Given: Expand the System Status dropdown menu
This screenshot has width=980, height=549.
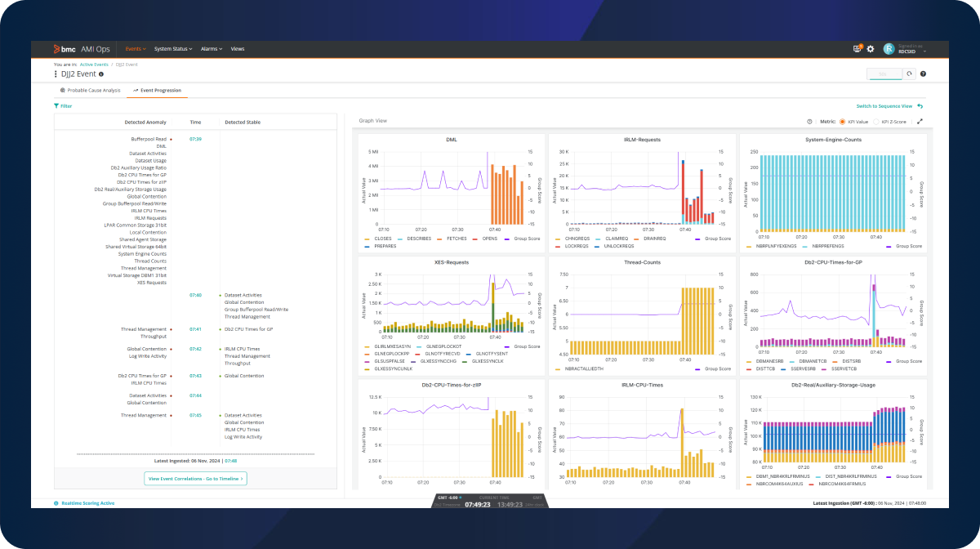Looking at the screenshot, I should (x=173, y=49).
